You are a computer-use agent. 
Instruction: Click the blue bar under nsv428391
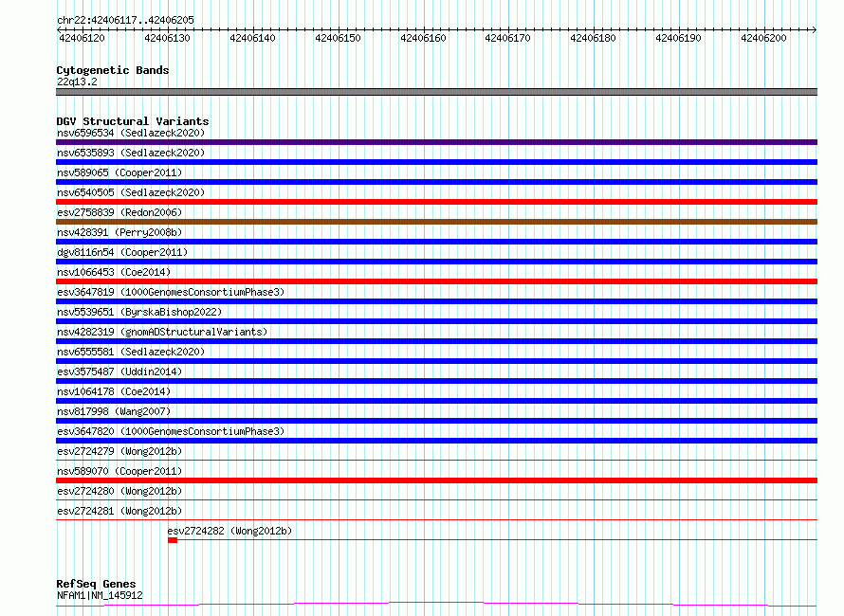(436, 242)
